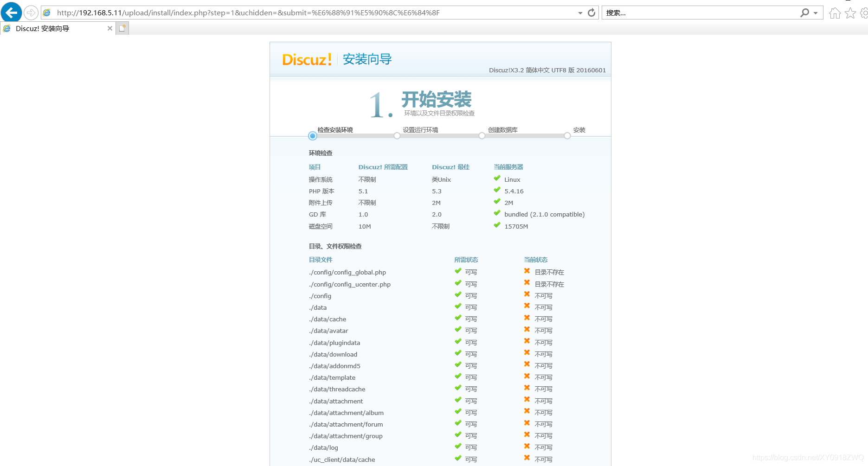Click the Discuz! logo in the header

coord(307,59)
